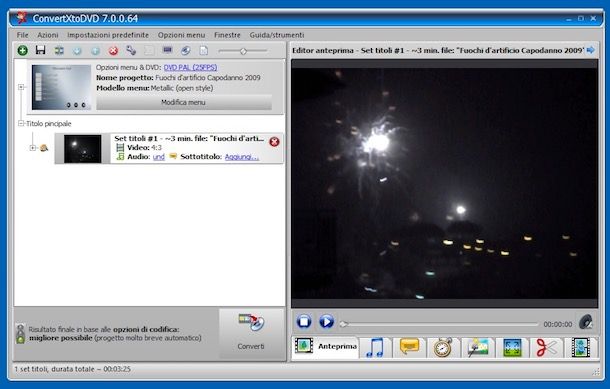The height and width of the screenshot is (389, 610).
Task: Play the preview video
Action: [326, 322]
